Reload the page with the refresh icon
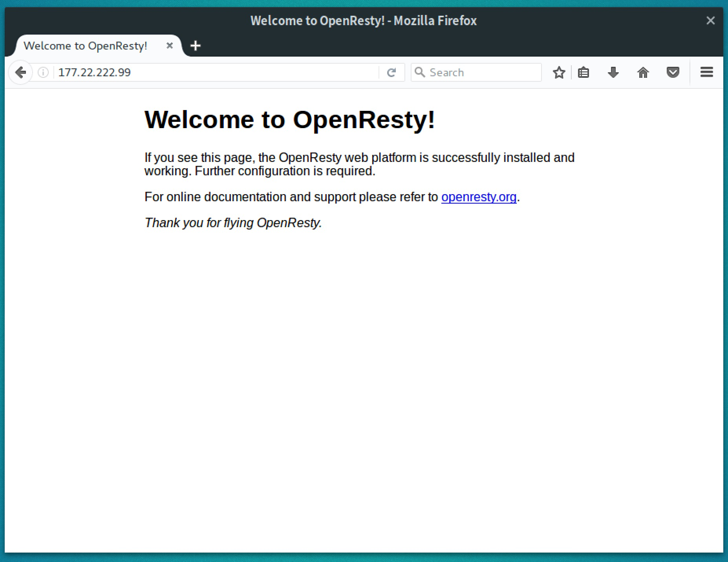 pyautogui.click(x=391, y=72)
